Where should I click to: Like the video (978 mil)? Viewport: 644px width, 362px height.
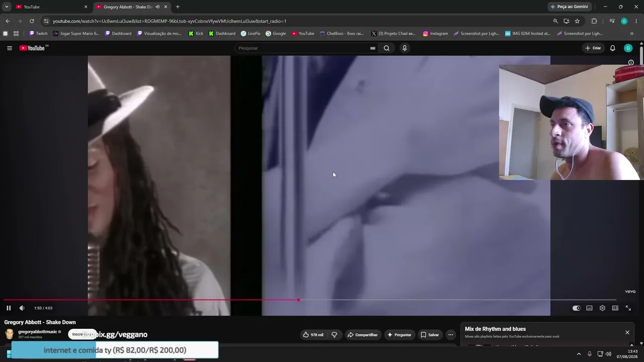point(313,335)
